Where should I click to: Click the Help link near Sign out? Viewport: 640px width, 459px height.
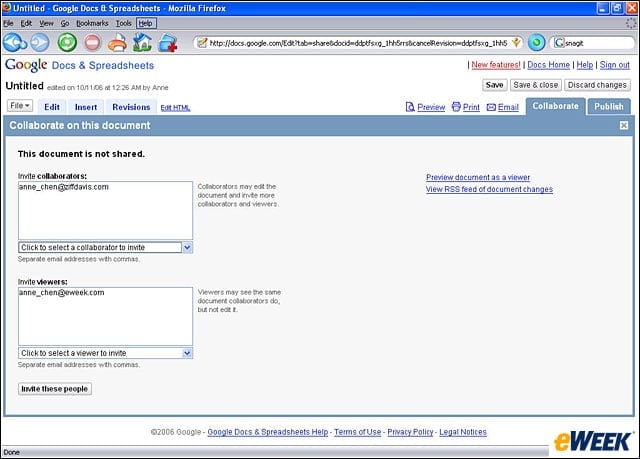pos(584,65)
